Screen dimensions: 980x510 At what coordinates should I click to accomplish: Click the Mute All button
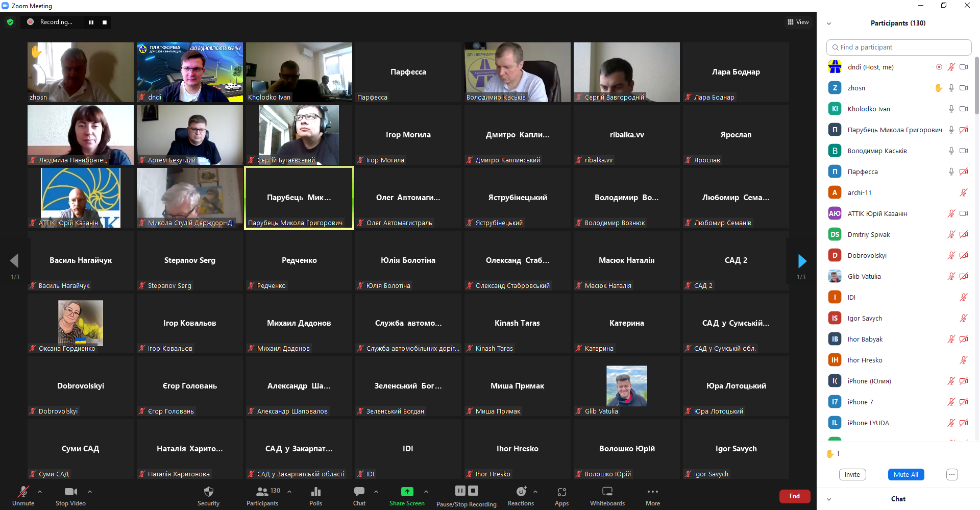pyautogui.click(x=905, y=474)
